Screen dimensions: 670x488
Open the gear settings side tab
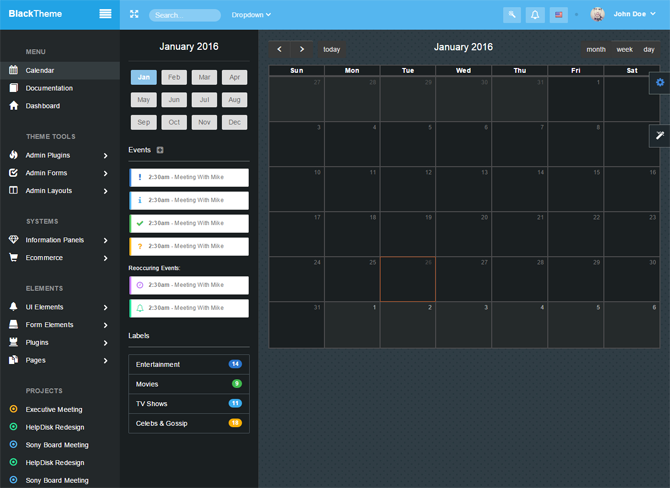point(660,82)
